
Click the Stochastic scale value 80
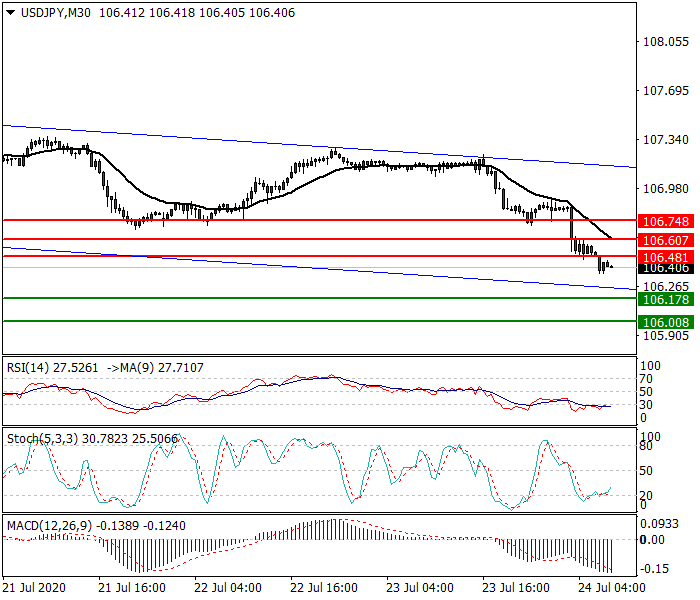click(x=646, y=446)
